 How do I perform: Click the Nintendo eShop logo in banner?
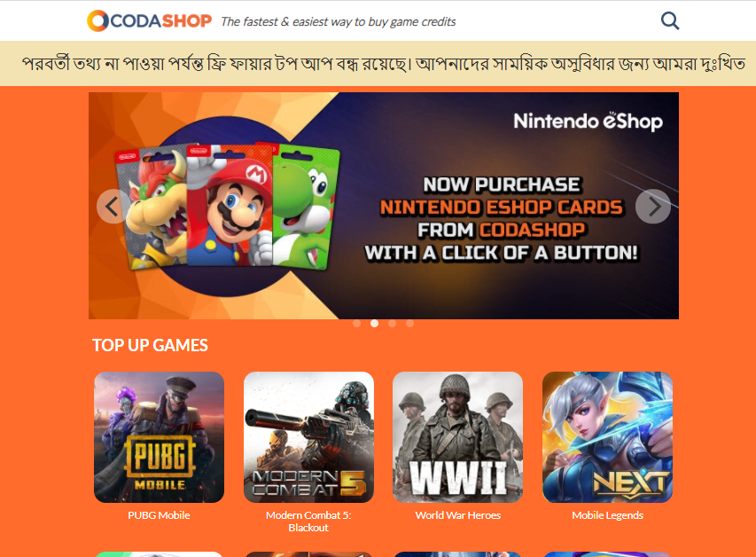(588, 122)
